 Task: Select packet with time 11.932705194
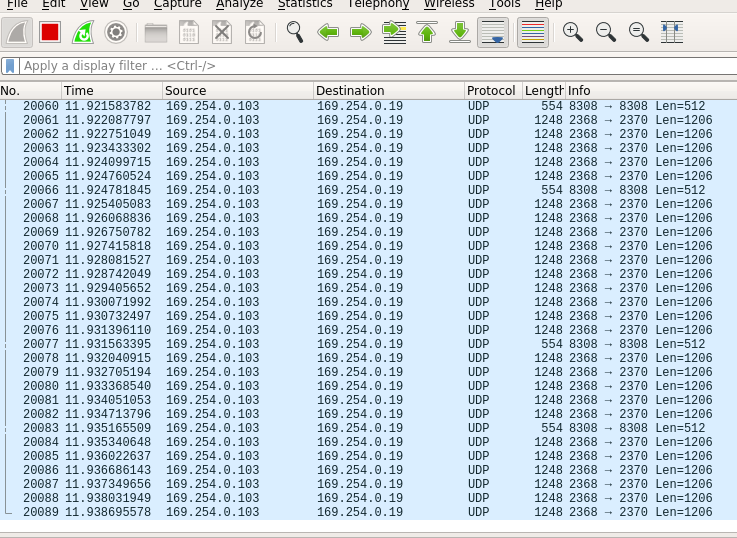pos(368,372)
